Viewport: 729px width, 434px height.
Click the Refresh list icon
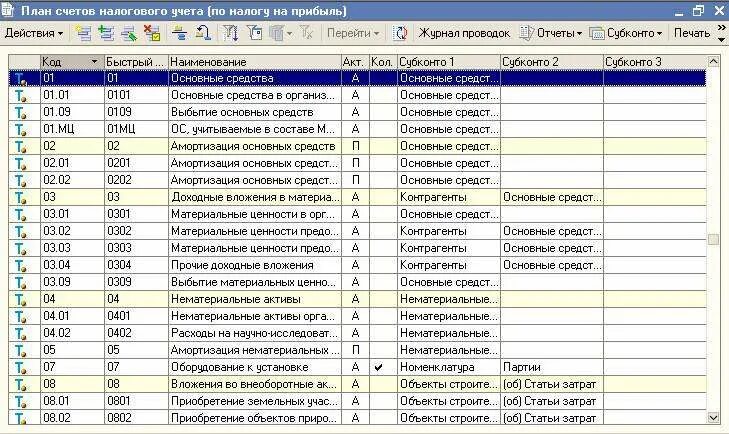[x=400, y=33]
